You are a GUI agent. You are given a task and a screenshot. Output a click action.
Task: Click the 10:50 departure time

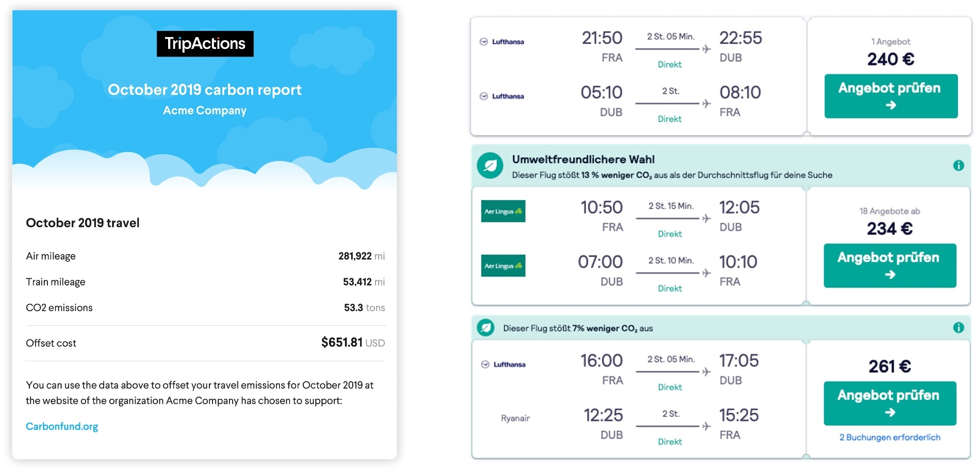601,208
